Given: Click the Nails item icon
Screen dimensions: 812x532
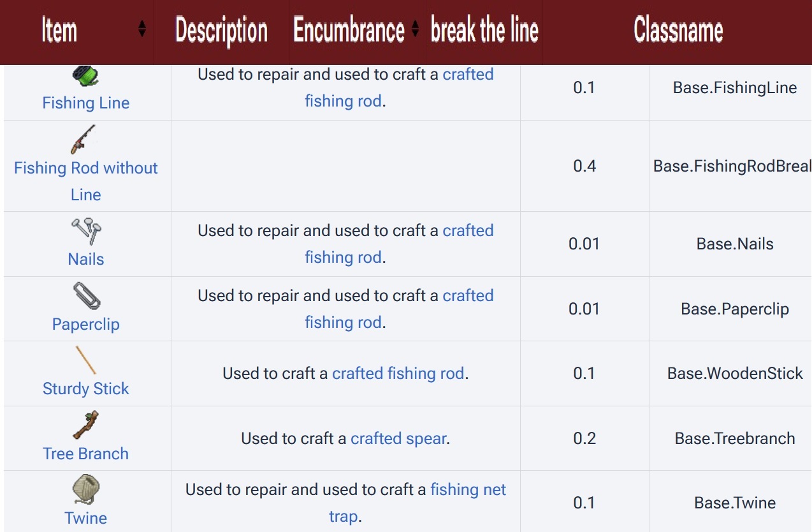Looking at the screenshot, I should pyautogui.click(x=86, y=231).
